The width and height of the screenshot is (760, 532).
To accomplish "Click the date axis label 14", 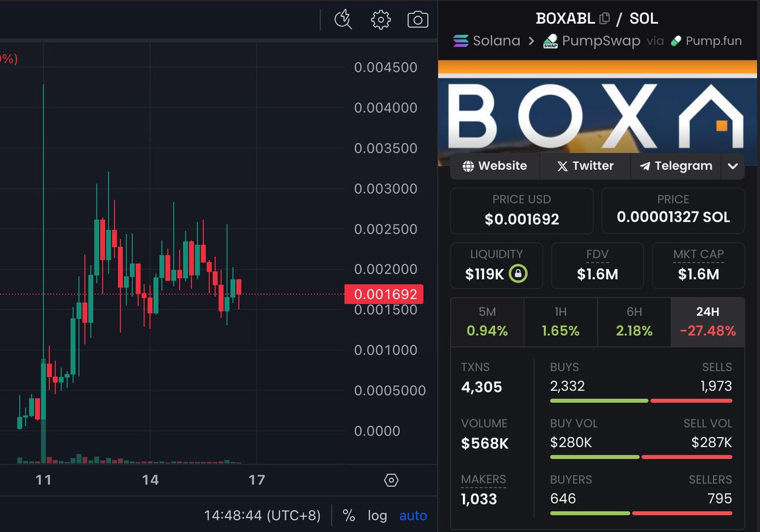I will [150, 480].
